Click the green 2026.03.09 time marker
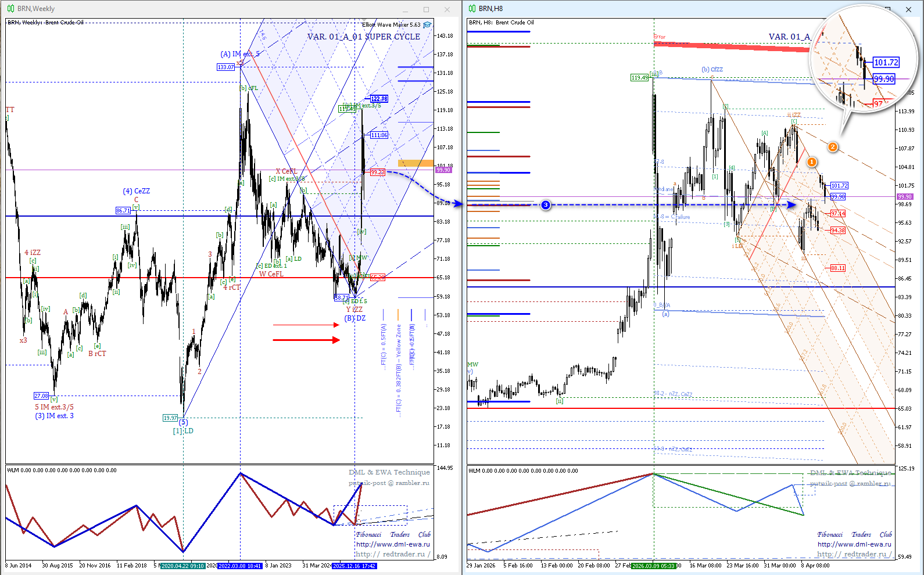Image resolution: width=924 pixels, height=575 pixels. point(653,566)
